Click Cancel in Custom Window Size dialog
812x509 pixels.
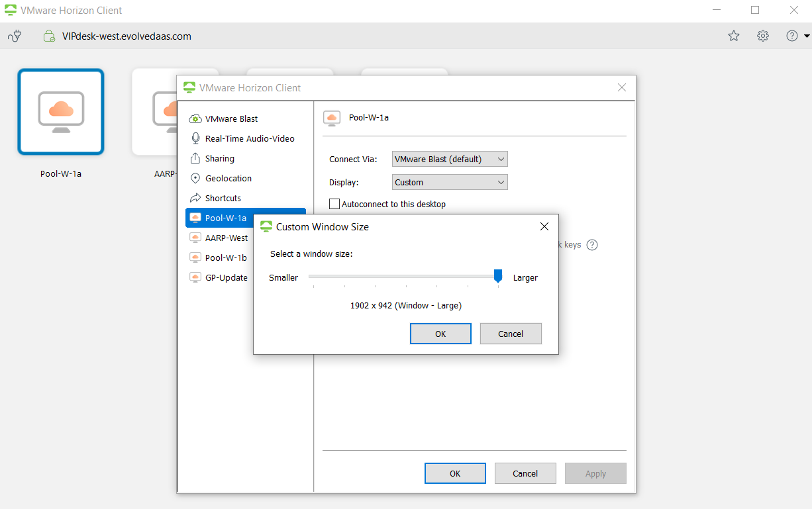(511, 334)
